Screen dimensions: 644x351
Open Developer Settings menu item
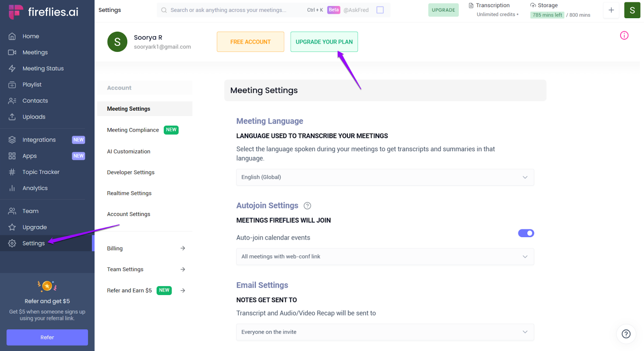131,172
